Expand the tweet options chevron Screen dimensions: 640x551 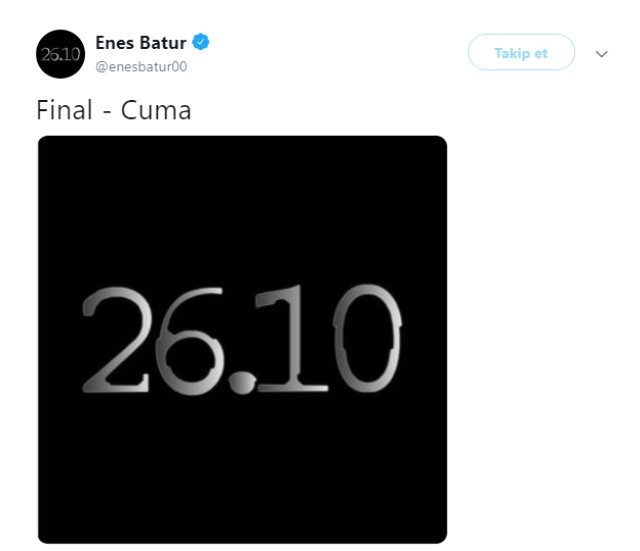pos(601,54)
